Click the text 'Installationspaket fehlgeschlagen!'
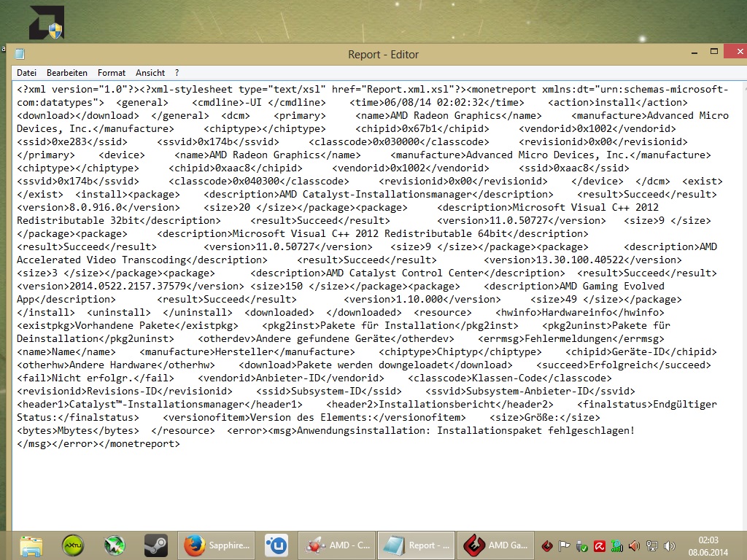This screenshot has width=747, height=560. tap(536, 430)
